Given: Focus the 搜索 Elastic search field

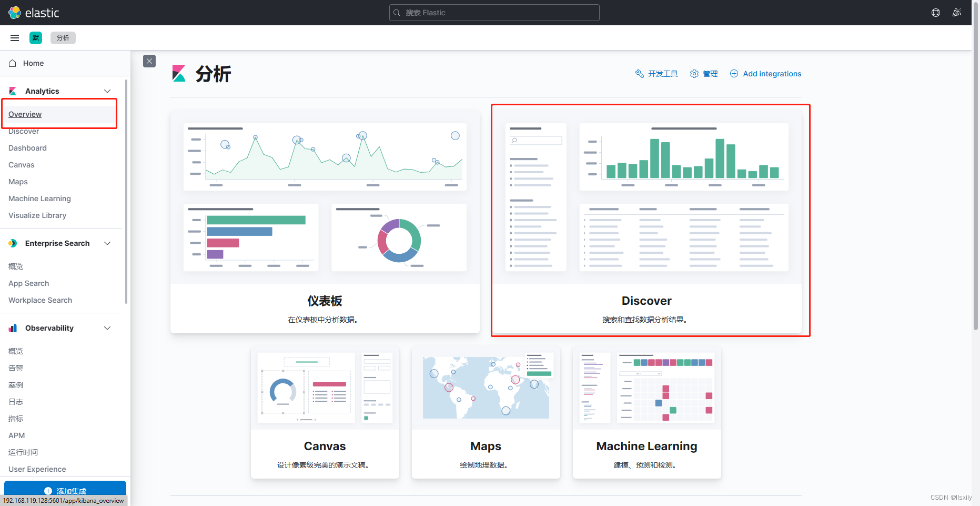Looking at the screenshot, I should tap(494, 13).
